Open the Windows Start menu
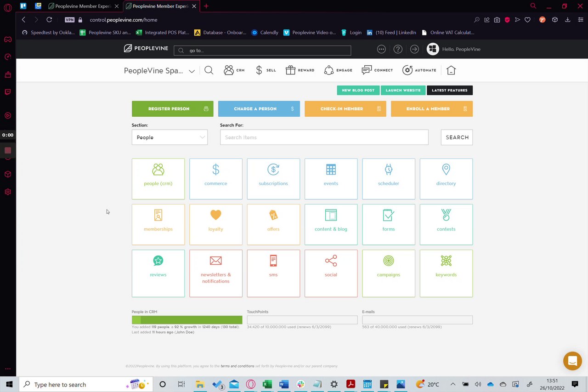 point(9,385)
